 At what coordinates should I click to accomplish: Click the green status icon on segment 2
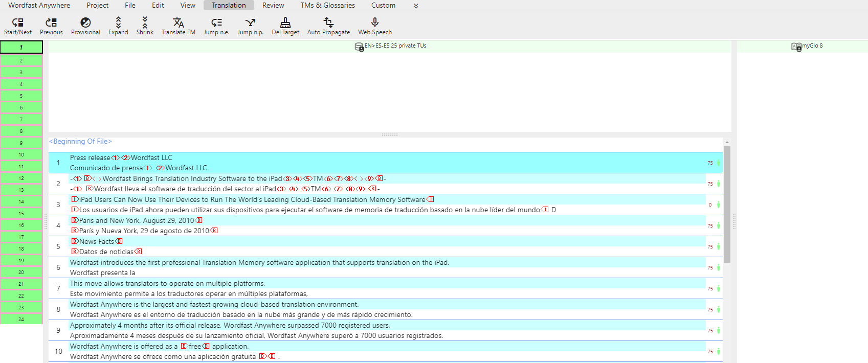click(x=719, y=184)
